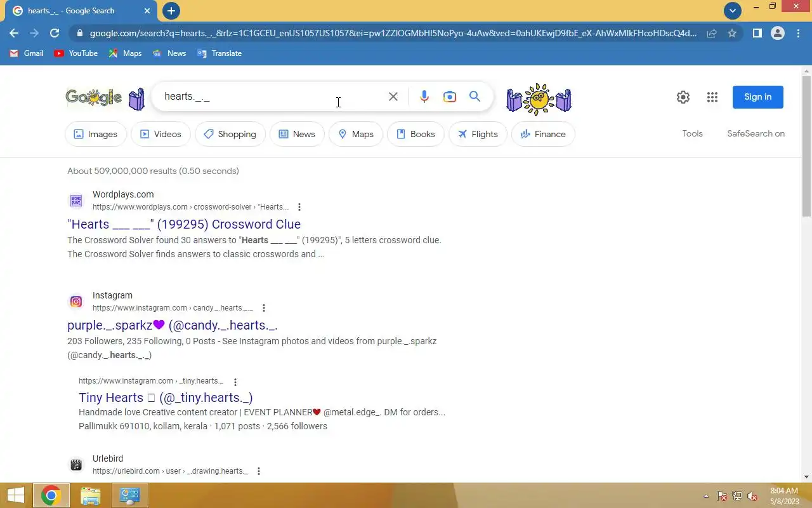Clear the search box with X
This screenshot has width=812, height=508.
(x=393, y=97)
